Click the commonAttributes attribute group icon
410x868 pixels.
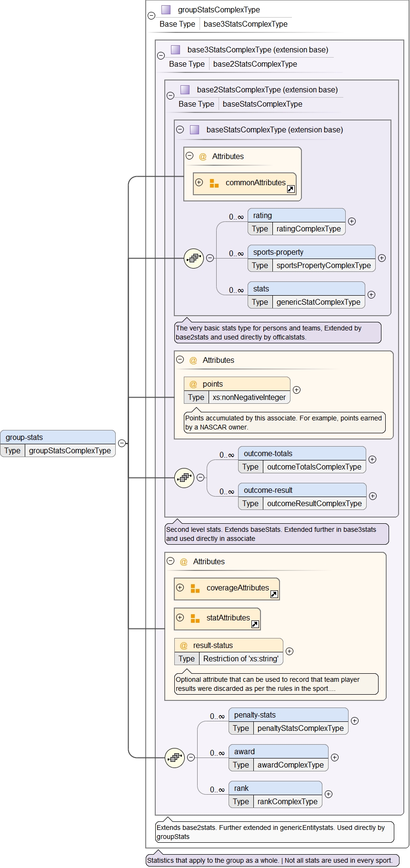tap(214, 183)
